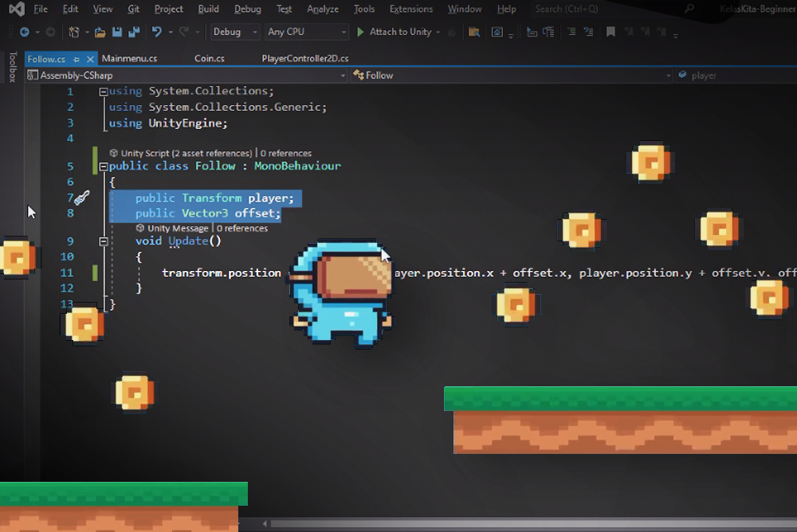797x532 pixels.
Task: Go to the previous bookmark
Action: coord(629,32)
